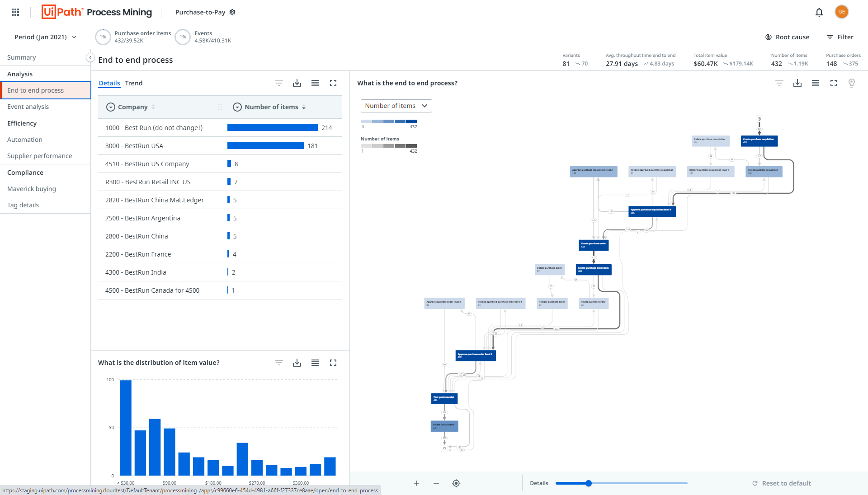Collapse the left sidebar navigation
Viewport: 868px width, 495px height.
point(90,57)
